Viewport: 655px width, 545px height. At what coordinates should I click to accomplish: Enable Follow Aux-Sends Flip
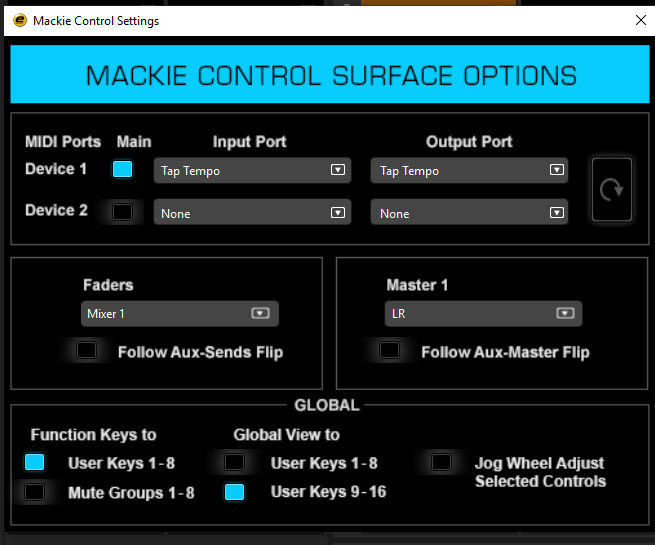coord(86,350)
